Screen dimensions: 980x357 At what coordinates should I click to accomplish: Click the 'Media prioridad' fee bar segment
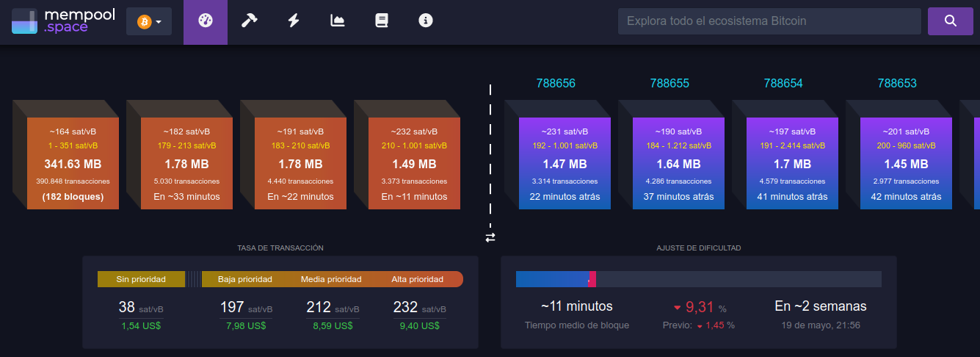pyautogui.click(x=331, y=279)
